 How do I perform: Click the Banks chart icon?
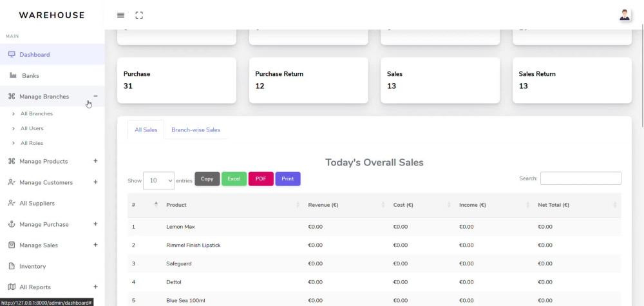click(x=13, y=75)
